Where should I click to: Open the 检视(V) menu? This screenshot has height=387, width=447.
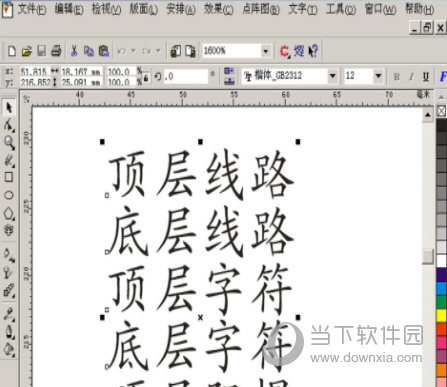[x=106, y=9]
